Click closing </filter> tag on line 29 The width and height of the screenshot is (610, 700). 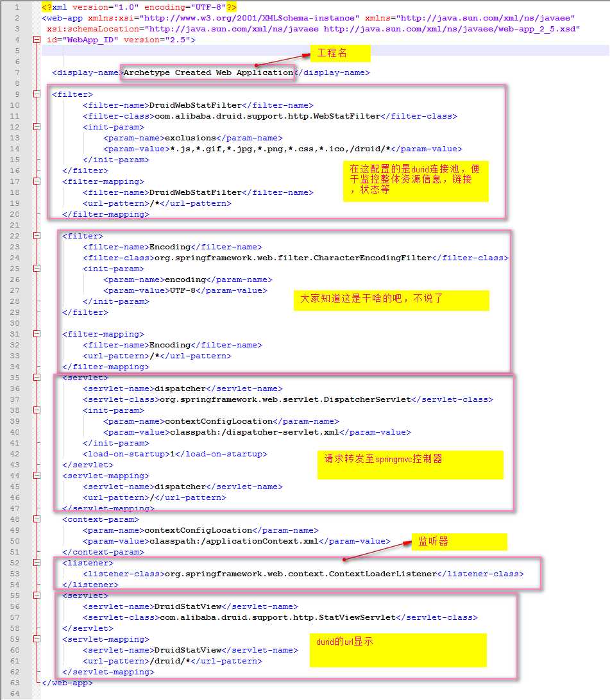[x=85, y=312]
